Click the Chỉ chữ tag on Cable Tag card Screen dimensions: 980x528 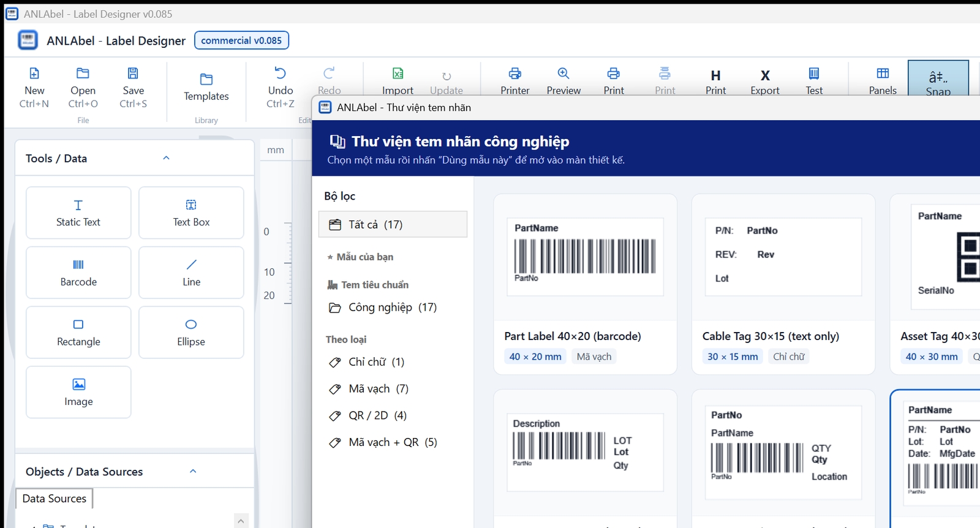789,356
